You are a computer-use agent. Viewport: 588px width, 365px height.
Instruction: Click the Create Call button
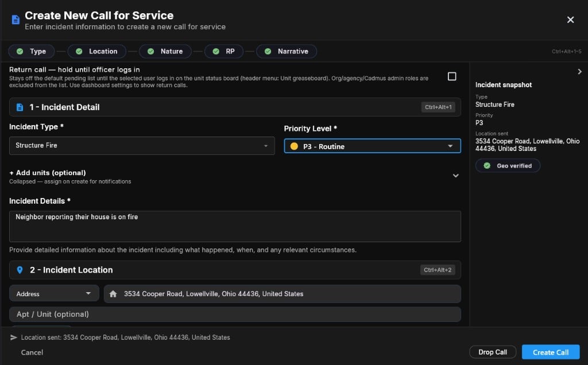point(551,352)
